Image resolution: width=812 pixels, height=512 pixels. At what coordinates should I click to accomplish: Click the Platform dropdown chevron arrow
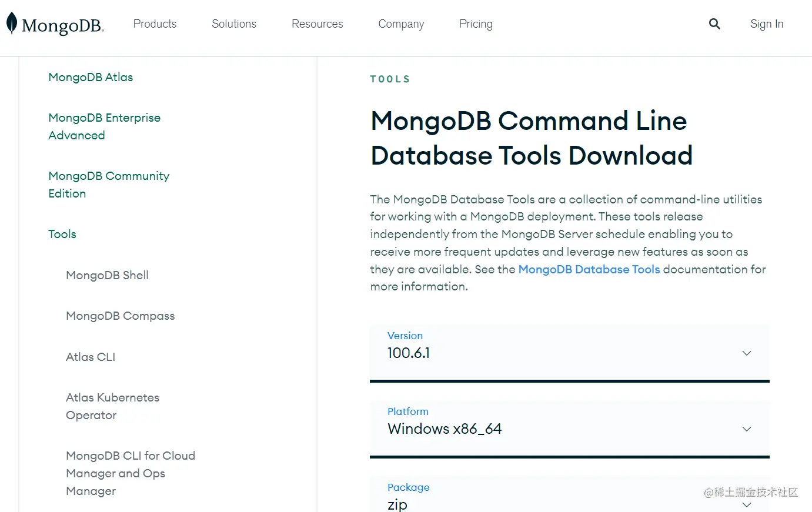pyautogui.click(x=747, y=429)
